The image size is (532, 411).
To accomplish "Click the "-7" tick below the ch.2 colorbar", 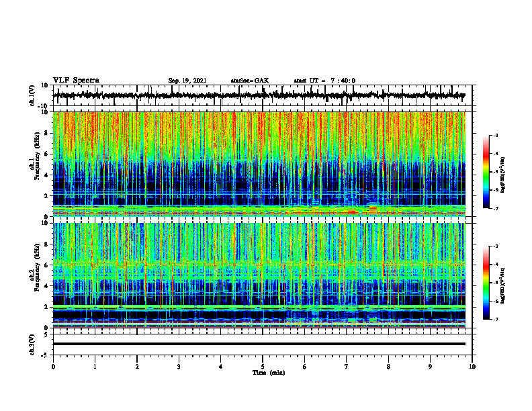I will 496,319.
